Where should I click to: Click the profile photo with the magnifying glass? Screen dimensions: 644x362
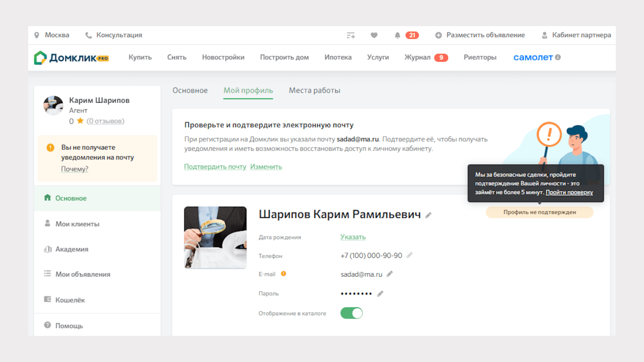tap(215, 237)
